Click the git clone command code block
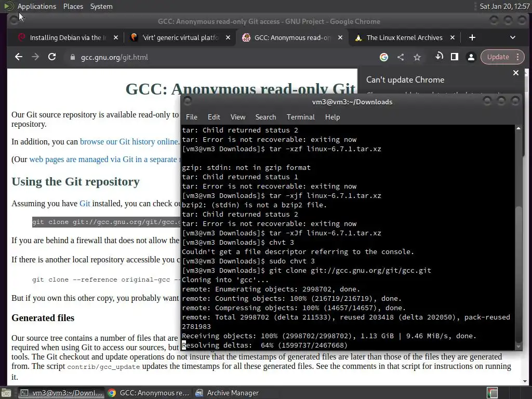 [x=106, y=222]
